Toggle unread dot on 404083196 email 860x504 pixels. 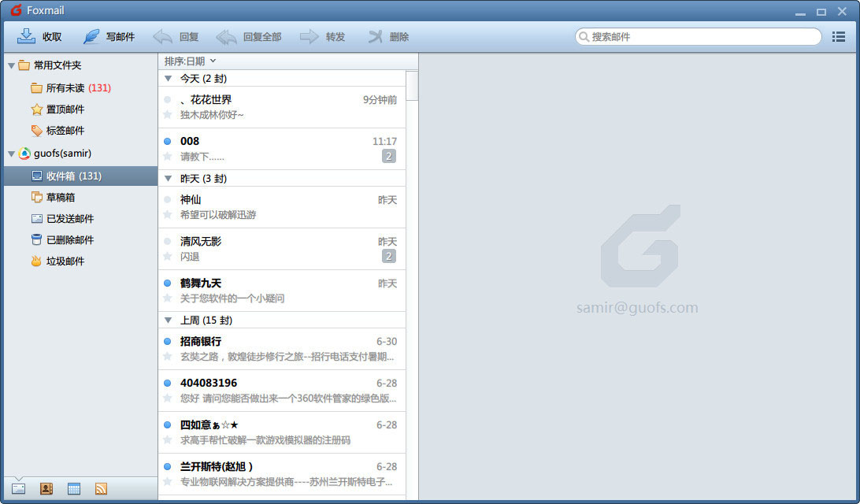coord(167,383)
